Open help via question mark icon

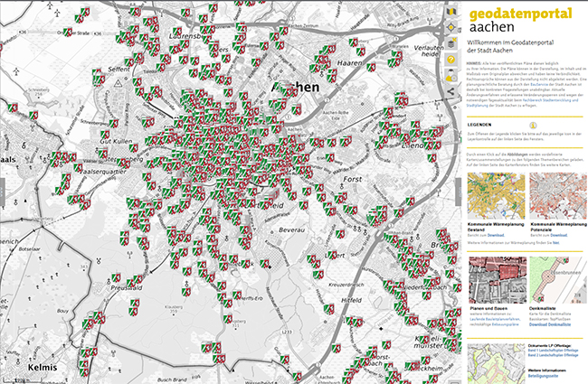451,60
